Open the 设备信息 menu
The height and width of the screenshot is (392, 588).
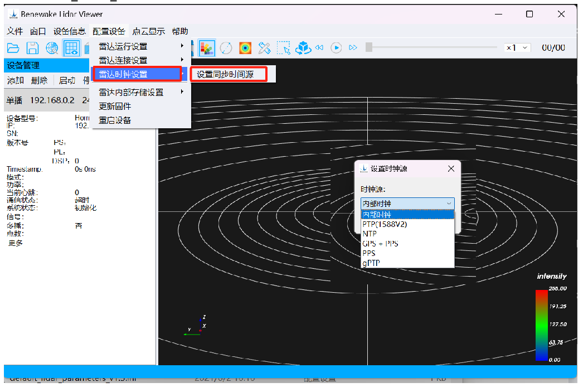[x=69, y=31]
